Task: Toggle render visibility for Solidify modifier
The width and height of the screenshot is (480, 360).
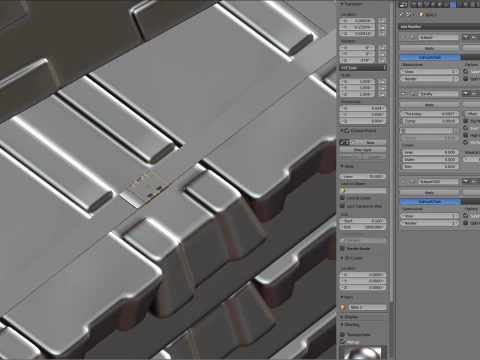Action: pos(465,94)
